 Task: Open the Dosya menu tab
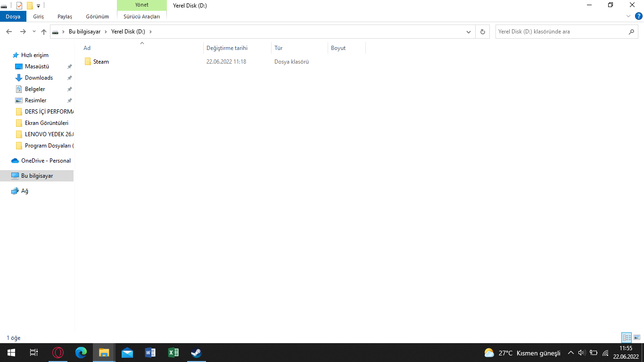click(13, 16)
